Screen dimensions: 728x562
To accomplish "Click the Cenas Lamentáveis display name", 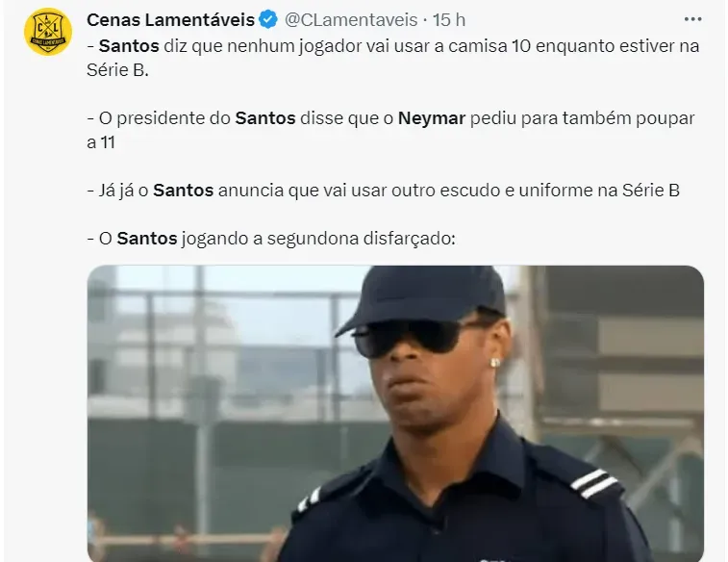I will coord(170,19).
